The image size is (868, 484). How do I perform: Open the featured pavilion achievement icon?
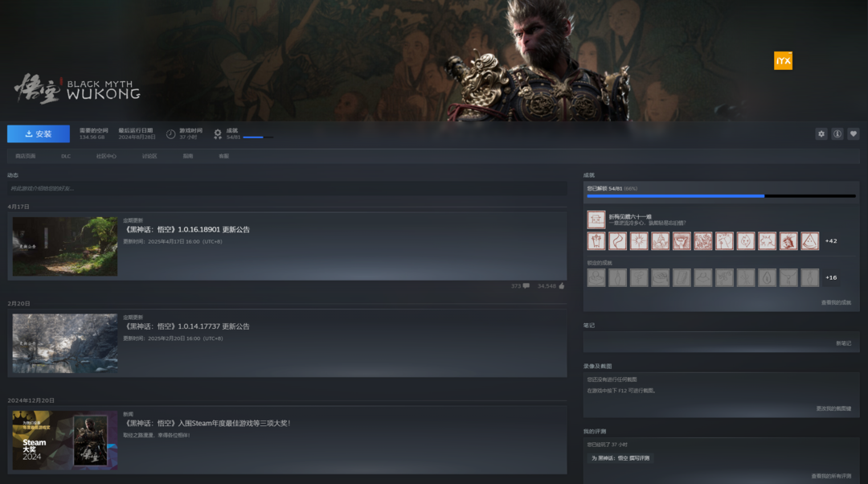click(x=596, y=219)
